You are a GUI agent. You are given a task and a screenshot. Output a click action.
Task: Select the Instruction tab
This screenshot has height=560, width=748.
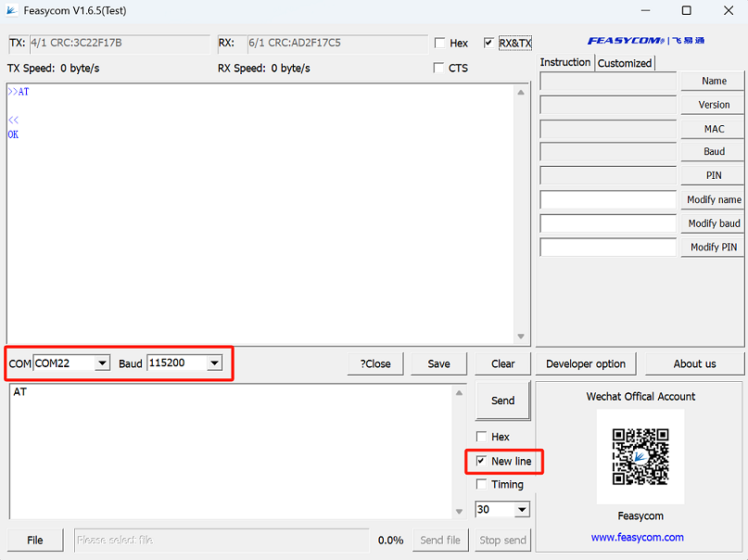click(565, 62)
